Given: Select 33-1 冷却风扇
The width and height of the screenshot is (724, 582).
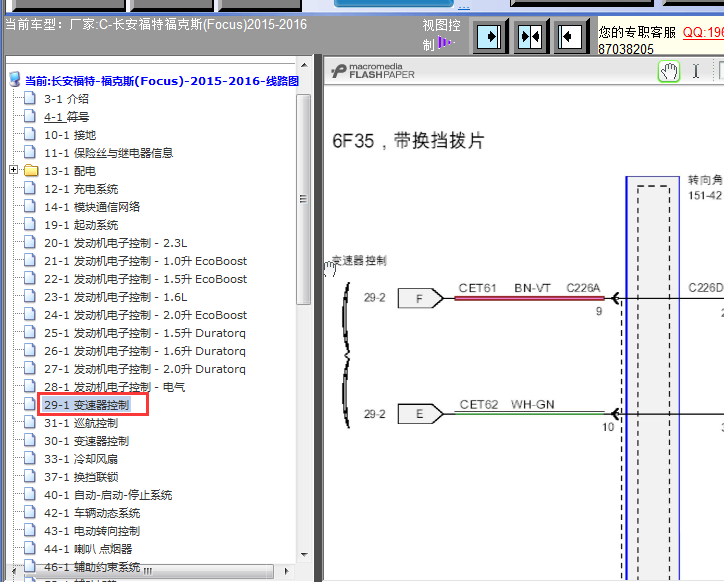Looking at the screenshot, I should tap(81, 459).
